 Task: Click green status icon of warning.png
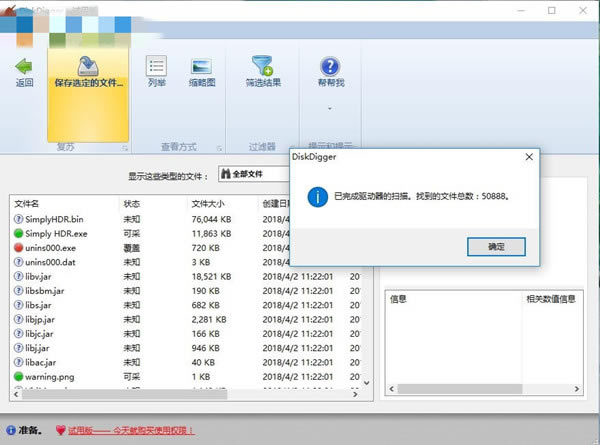coord(18,377)
